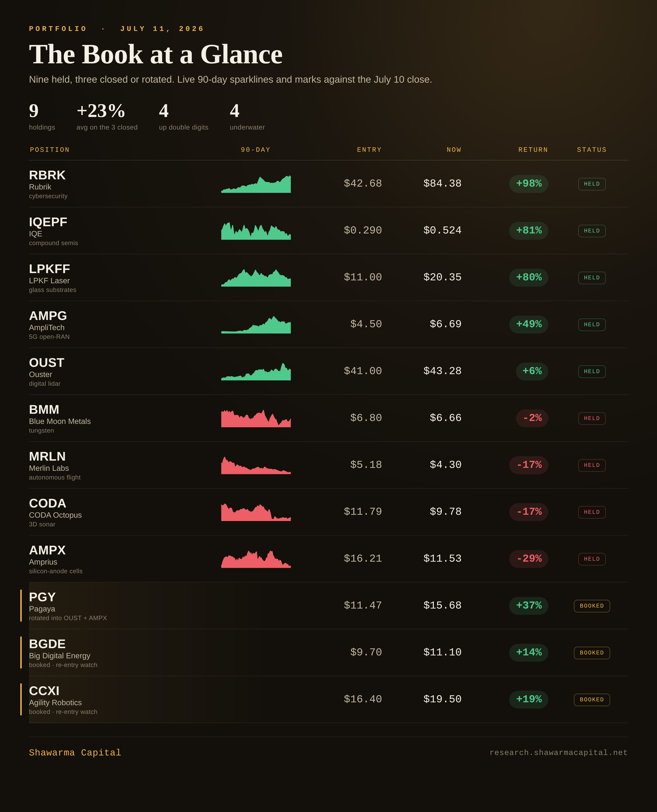Click the $4.30 current price
Image resolution: width=657 pixels, height=812 pixels.
445,465
